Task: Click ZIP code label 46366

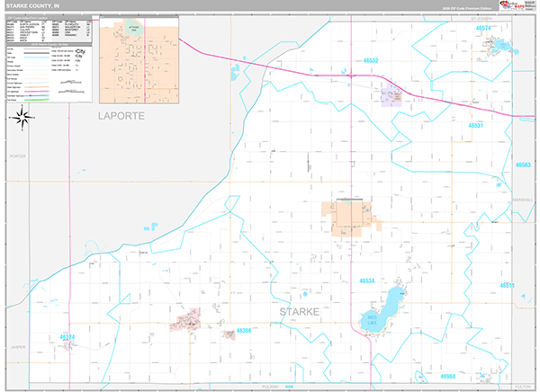Action: pos(244,330)
